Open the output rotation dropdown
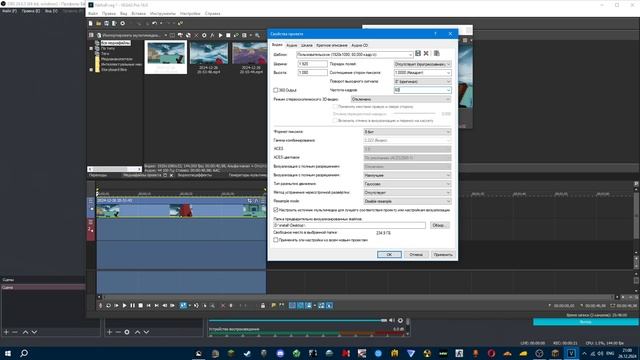The height and width of the screenshot is (360, 640). click(x=422, y=81)
